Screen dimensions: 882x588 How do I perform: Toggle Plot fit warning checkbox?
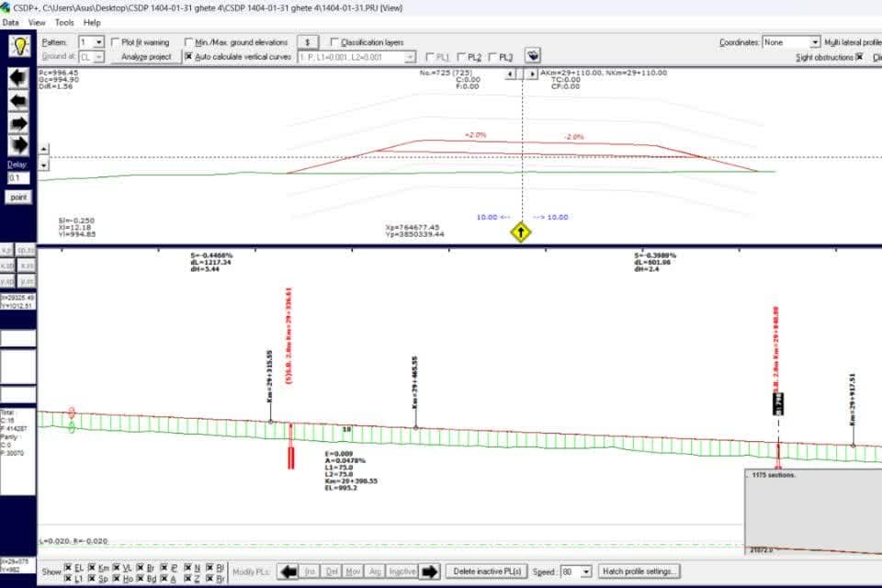116,42
